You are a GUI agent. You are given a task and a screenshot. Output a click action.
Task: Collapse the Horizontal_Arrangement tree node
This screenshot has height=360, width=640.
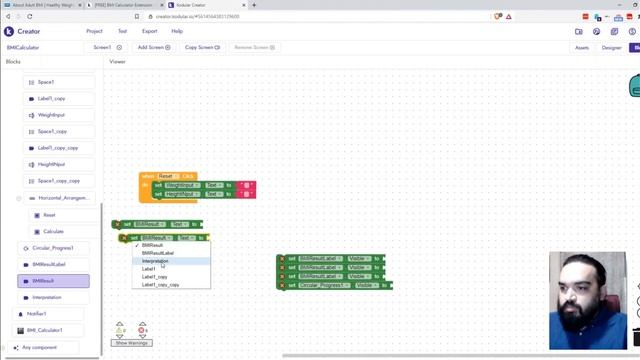[x=18, y=198]
